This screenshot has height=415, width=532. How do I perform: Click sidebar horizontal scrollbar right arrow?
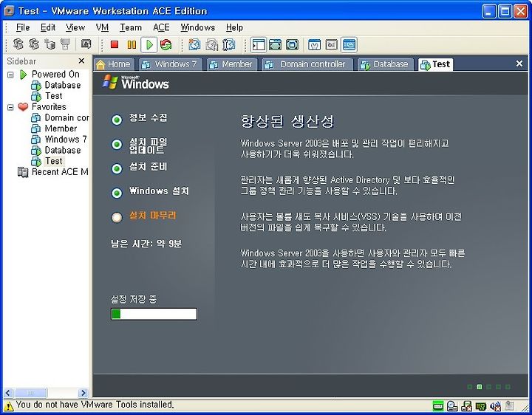(x=83, y=393)
